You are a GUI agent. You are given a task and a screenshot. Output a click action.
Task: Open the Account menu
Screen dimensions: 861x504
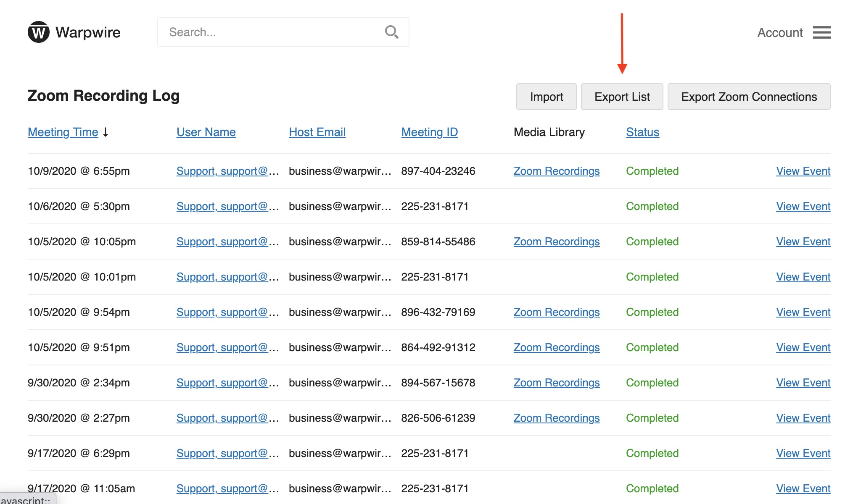pos(780,32)
